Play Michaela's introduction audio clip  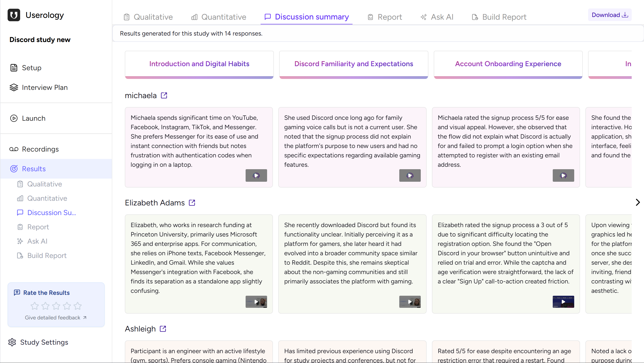point(256,175)
